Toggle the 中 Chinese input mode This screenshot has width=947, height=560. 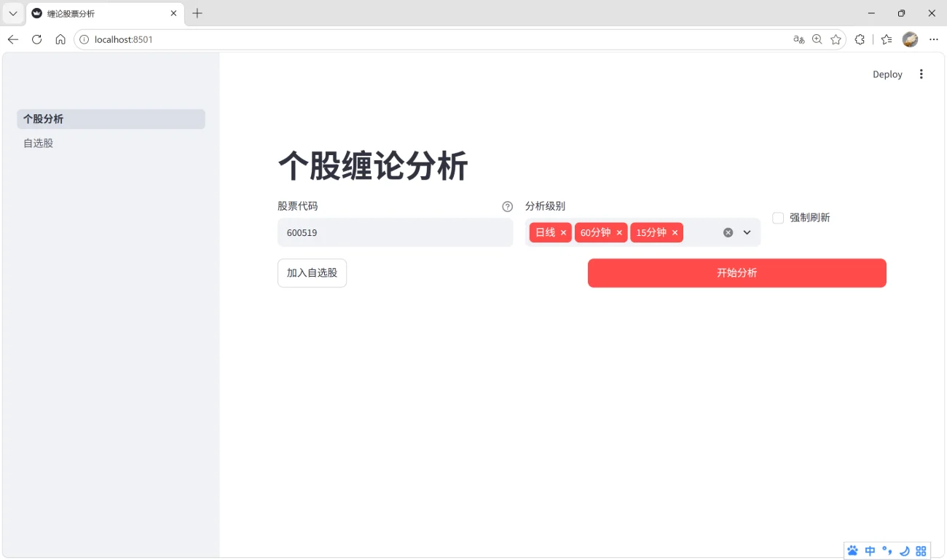point(870,551)
